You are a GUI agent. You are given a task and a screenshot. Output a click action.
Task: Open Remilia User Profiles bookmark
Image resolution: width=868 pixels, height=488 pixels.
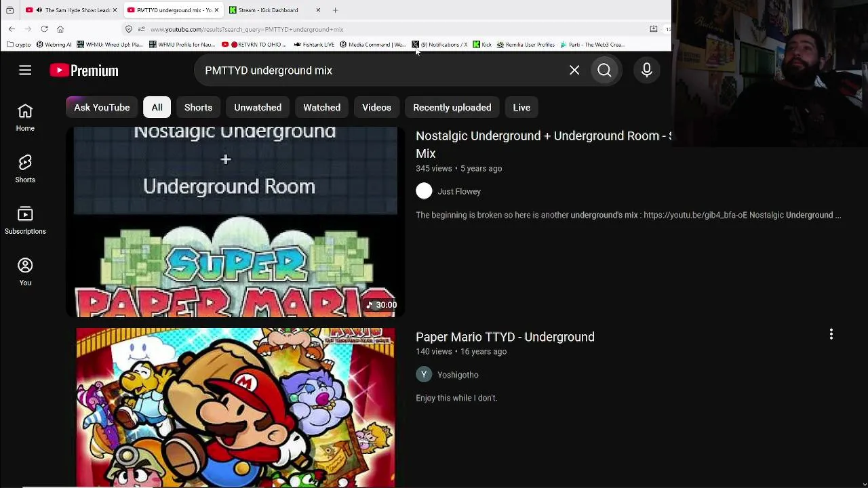coord(526,45)
